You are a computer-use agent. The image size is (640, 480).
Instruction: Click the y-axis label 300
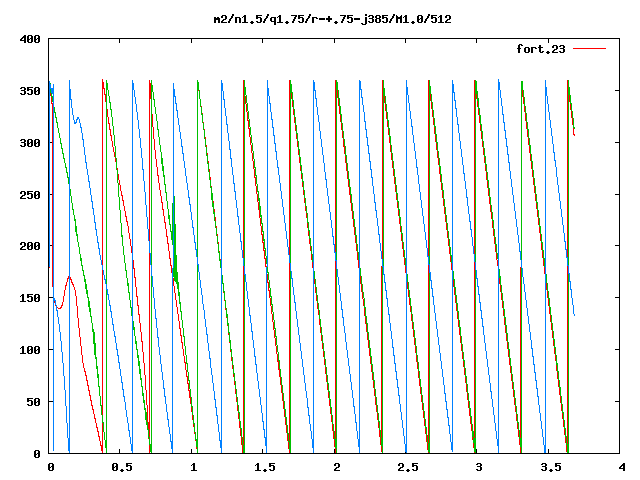point(30,143)
